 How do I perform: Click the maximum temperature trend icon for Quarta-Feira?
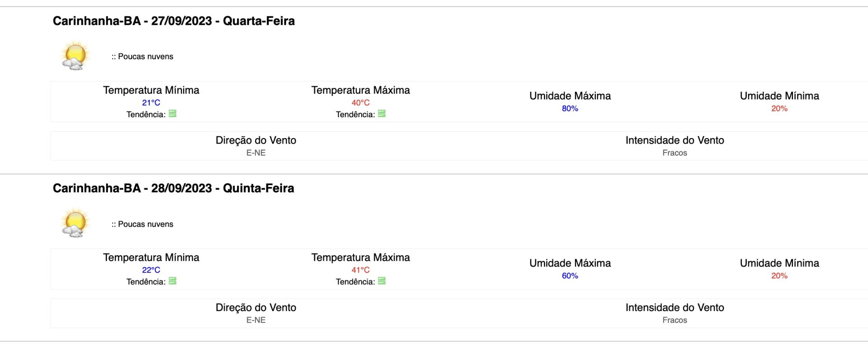(x=382, y=114)
